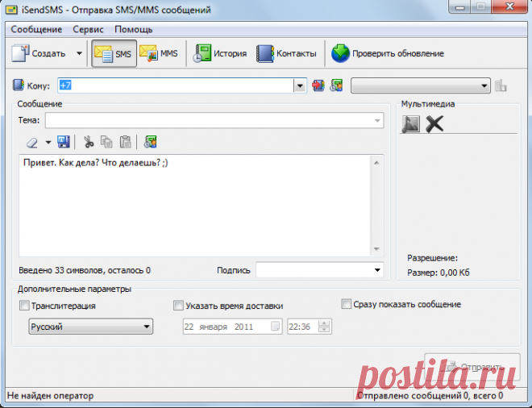Close the iSendSMS window
Image resolution: width=532 pixels, height=408 pixels.
tap(509, 6)
